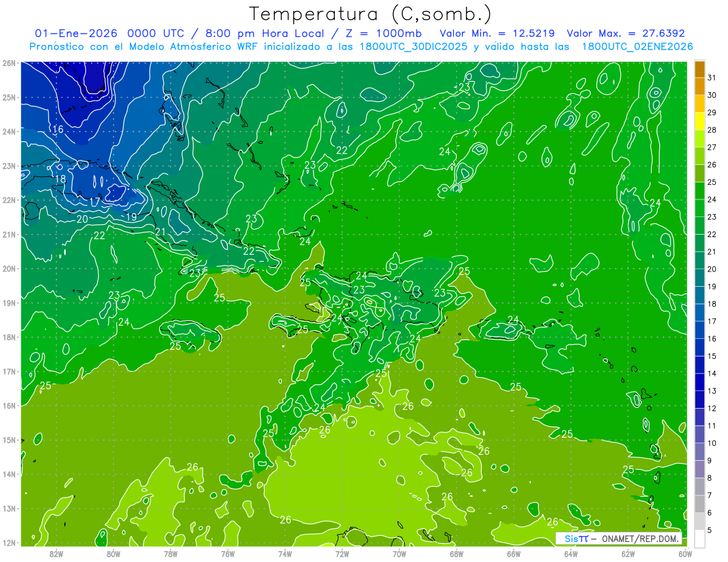This screenshot has width=728, height=562.
Task: Click the 74W longitude axis label
Action: (x=285, y=553)
